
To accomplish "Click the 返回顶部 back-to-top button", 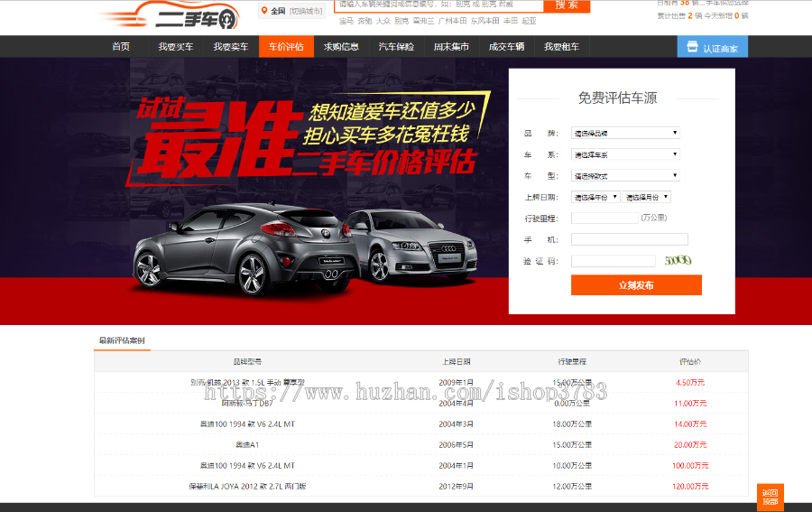I will (x=770, y=497).
